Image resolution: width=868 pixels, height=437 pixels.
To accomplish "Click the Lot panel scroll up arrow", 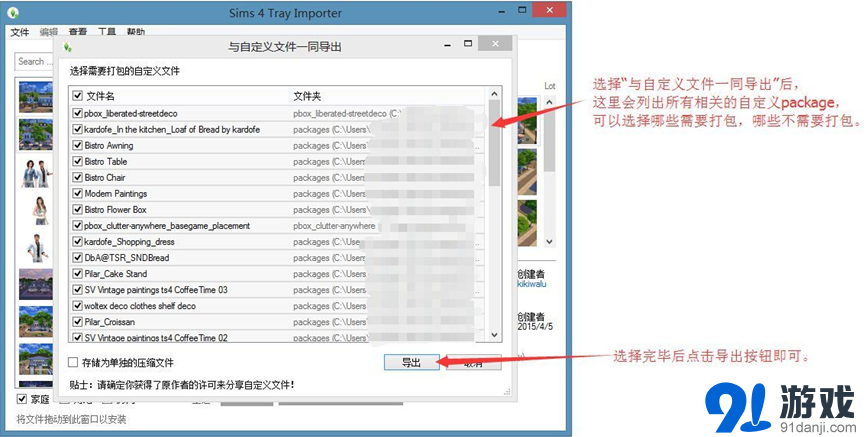I will point(549,102).
